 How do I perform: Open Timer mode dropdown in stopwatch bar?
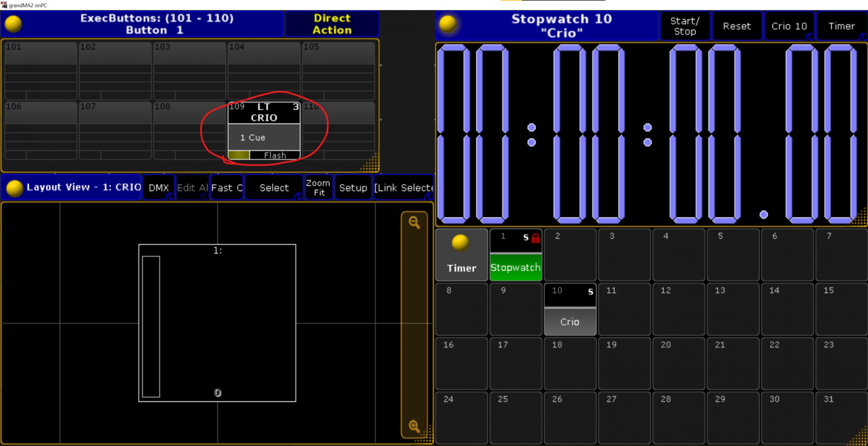[842, 26]
